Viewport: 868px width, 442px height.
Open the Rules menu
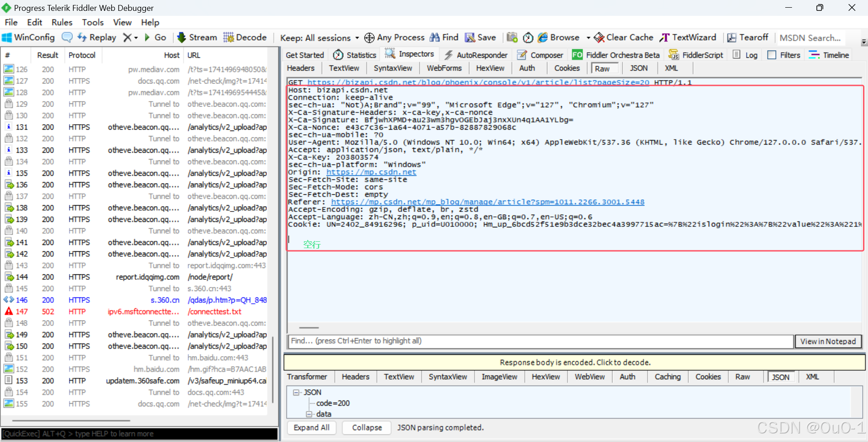(62, 22)
